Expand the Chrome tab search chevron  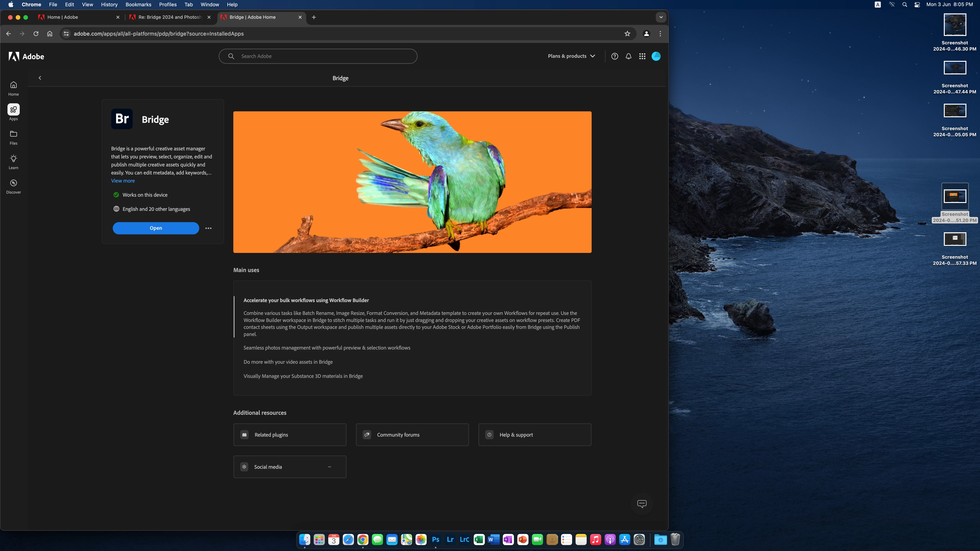(x=661, y=17)
